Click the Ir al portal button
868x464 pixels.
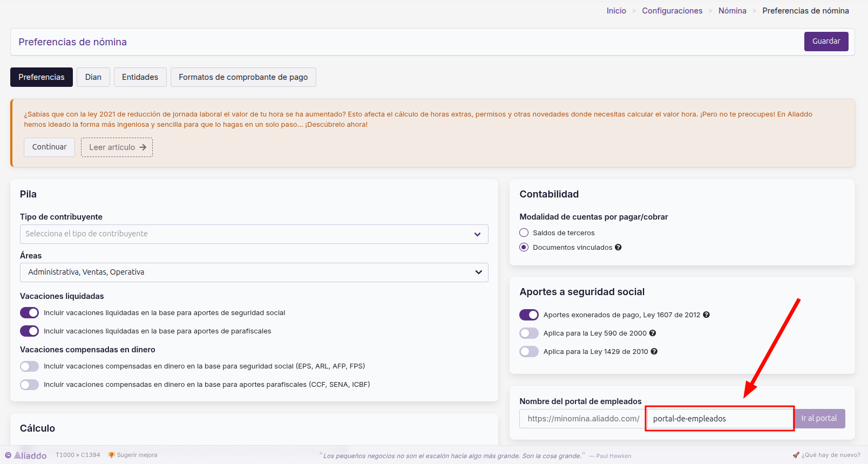[x=819, y=419]
